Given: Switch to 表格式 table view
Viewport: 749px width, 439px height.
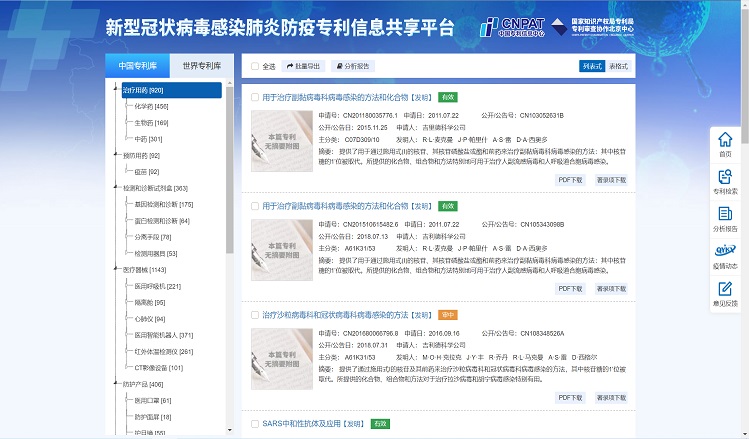Looking at the screenshot, I should tap(620, 66).
